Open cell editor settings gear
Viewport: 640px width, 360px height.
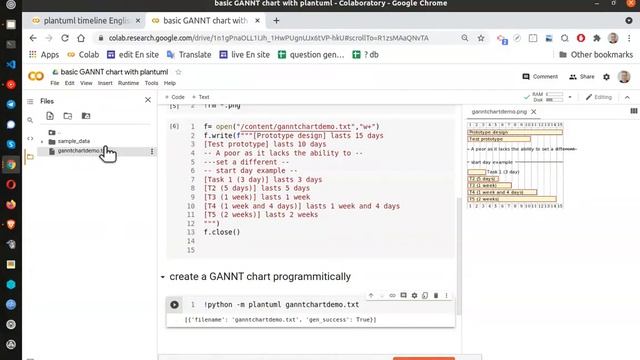point(414,295)
